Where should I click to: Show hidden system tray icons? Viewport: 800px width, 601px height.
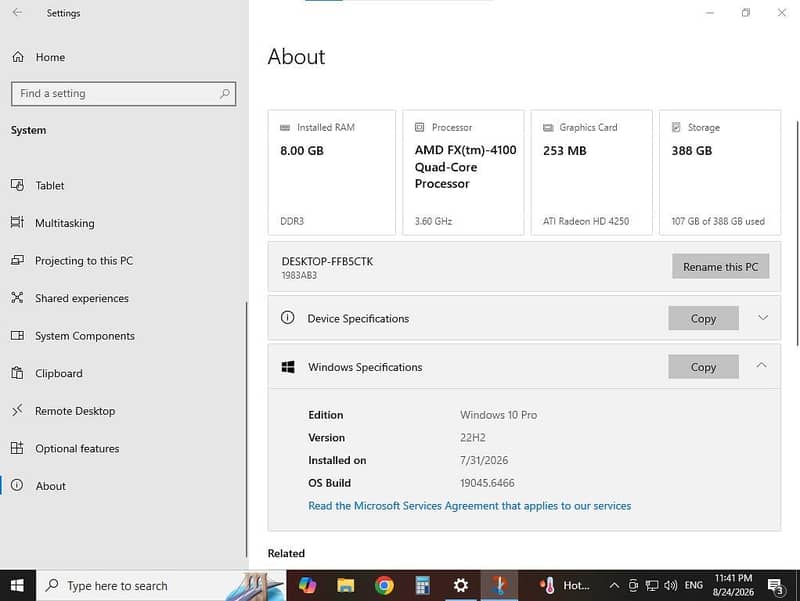click(x=614, y=585)
